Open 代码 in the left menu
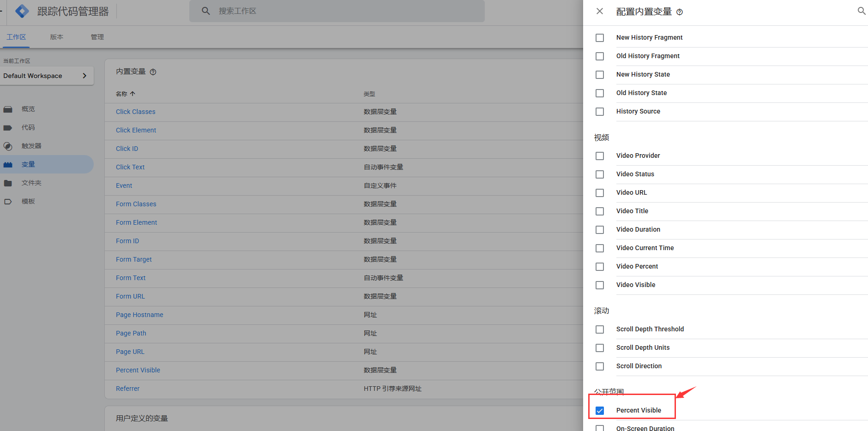 coord(28,127)
